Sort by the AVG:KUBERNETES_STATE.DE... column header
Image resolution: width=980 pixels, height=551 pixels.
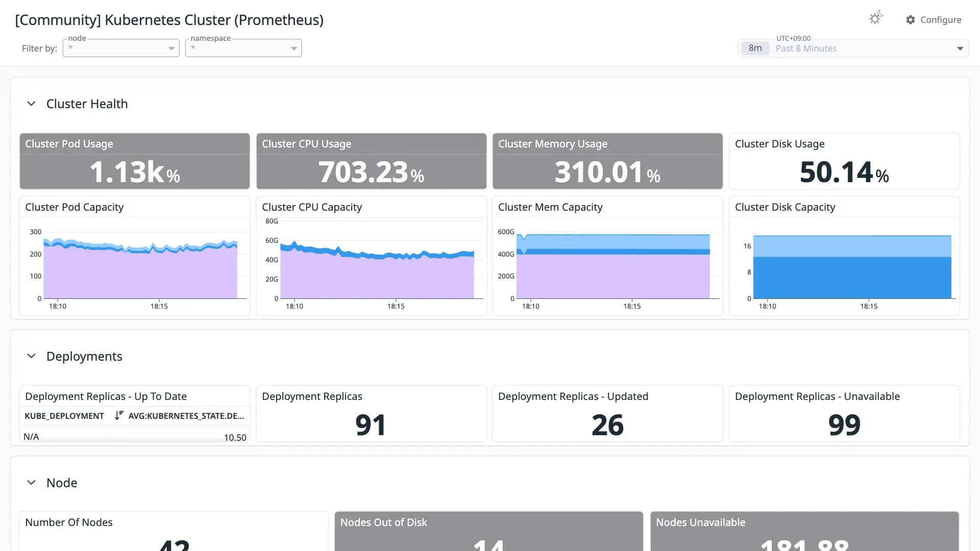[x=186, y=416]
